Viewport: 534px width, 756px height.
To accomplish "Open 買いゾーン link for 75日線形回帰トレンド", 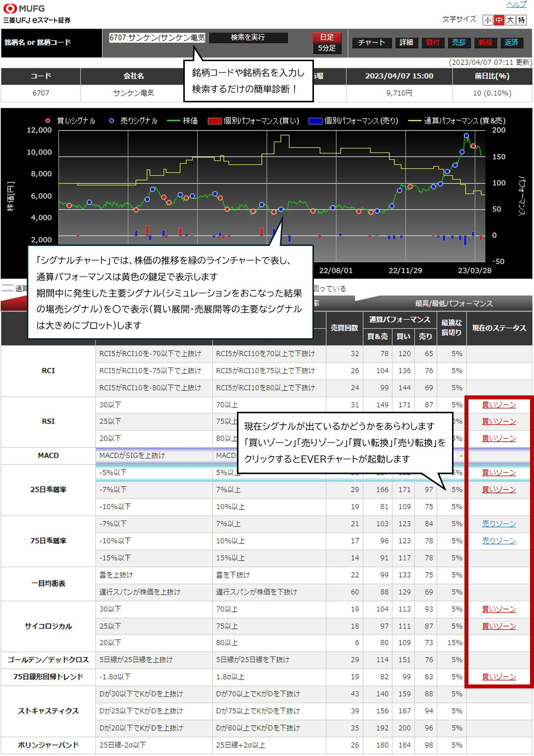I will pyautogui.click(x=499, y=677).
